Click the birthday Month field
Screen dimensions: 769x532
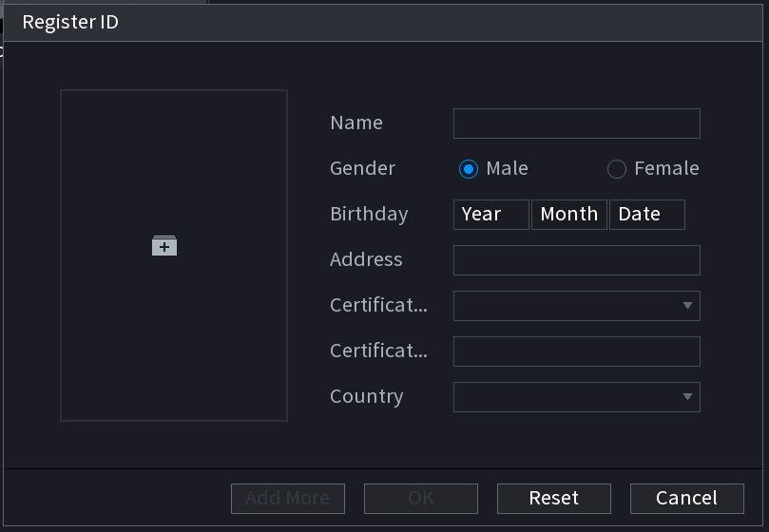coord(568,215)
